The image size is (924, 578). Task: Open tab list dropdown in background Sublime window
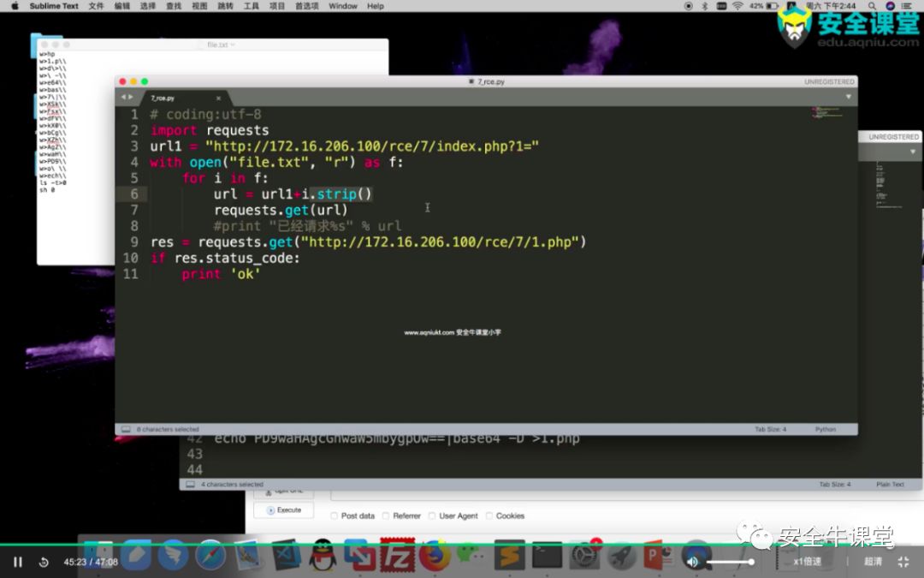point(913,152)
